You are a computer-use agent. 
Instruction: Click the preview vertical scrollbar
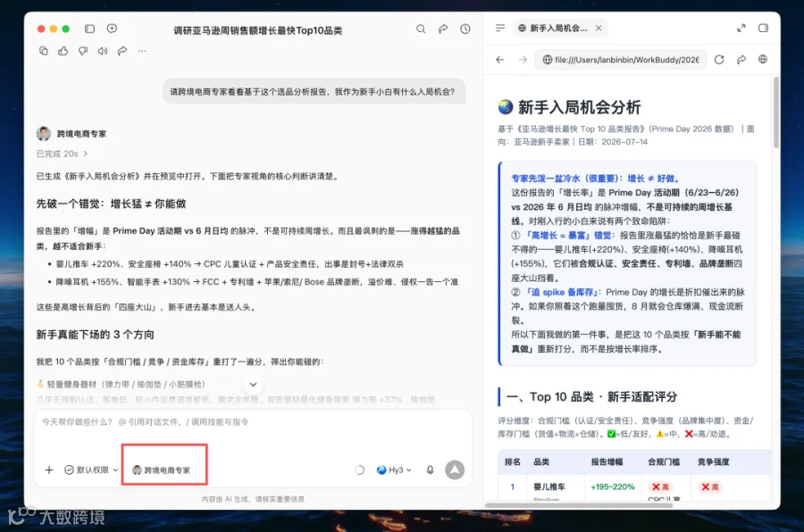click(x=775, y=112)
